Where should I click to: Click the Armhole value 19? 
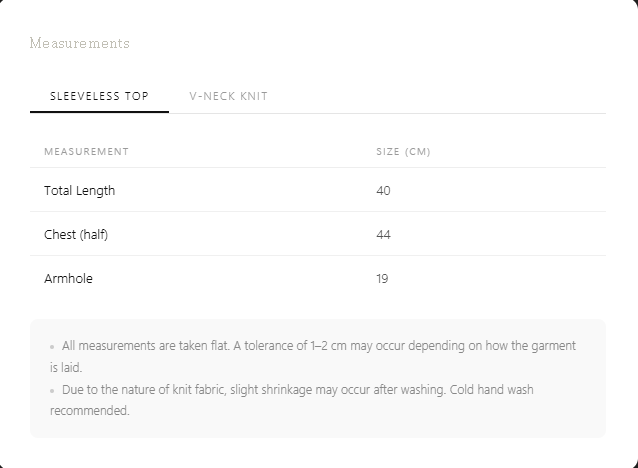382,278
